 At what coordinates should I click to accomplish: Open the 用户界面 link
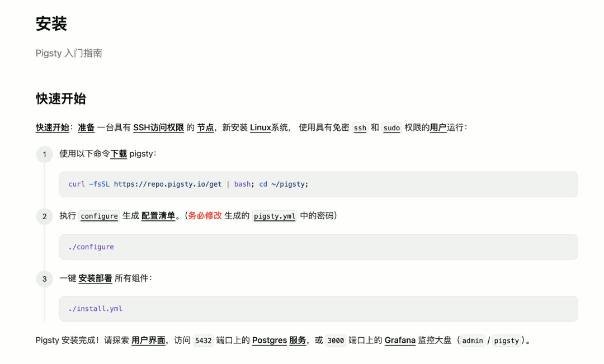click(x=148, y=340)
